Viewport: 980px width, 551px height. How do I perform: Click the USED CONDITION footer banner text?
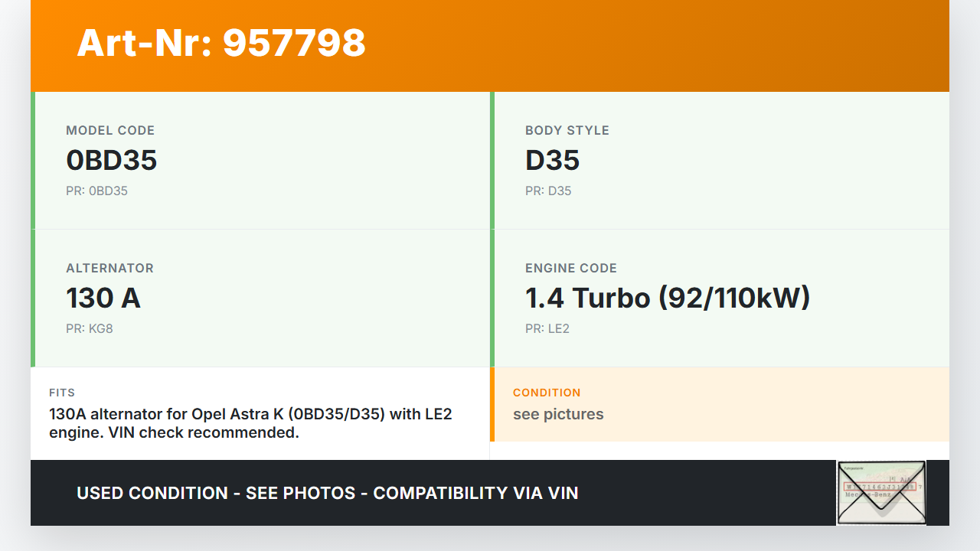point(328,493)
